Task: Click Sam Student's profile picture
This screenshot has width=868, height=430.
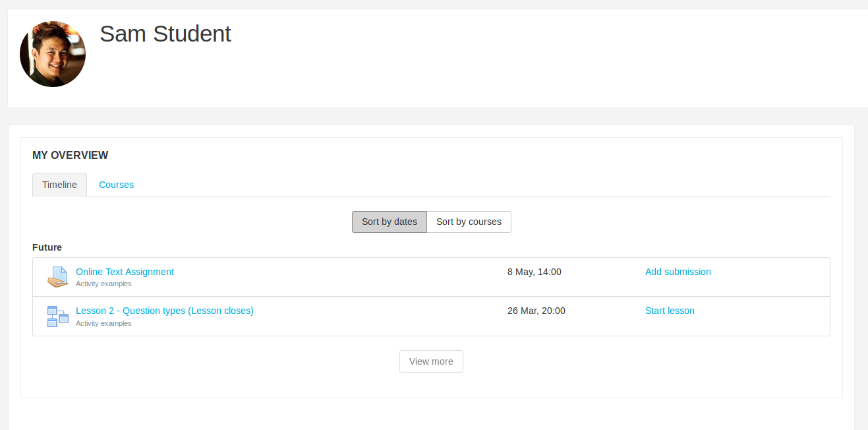Action: pyautogui.click(x=53, y=54)
